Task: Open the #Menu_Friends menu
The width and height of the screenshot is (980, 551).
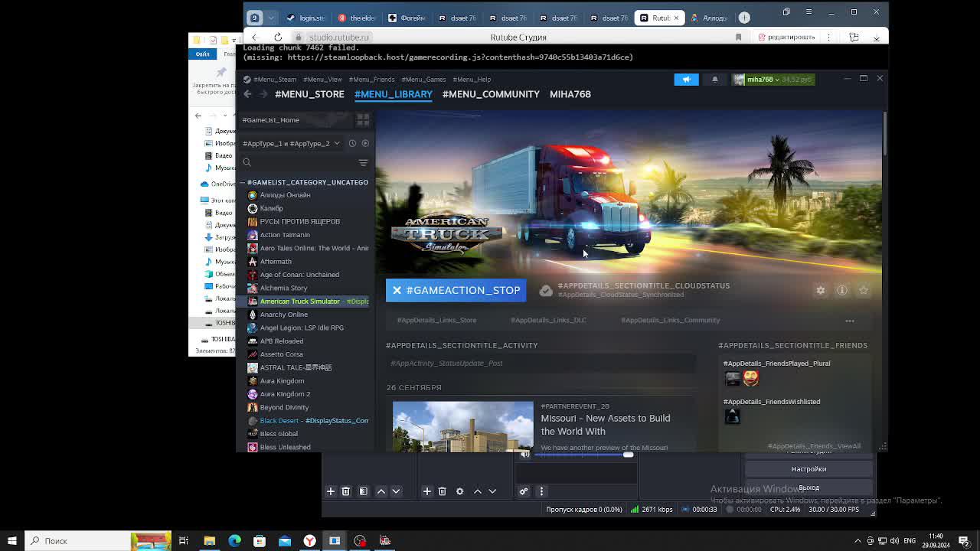Action: pos(371,80)
